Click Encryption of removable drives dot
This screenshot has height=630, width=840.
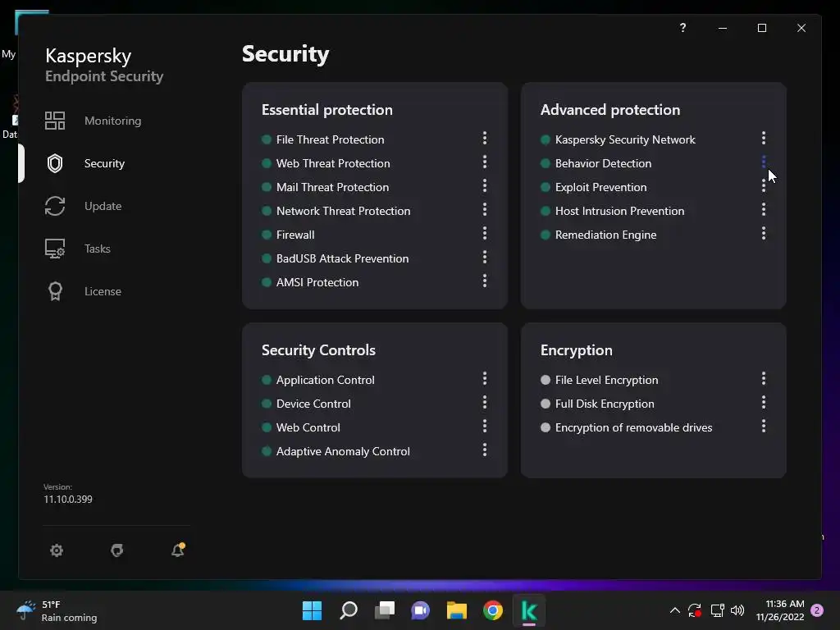546,427
